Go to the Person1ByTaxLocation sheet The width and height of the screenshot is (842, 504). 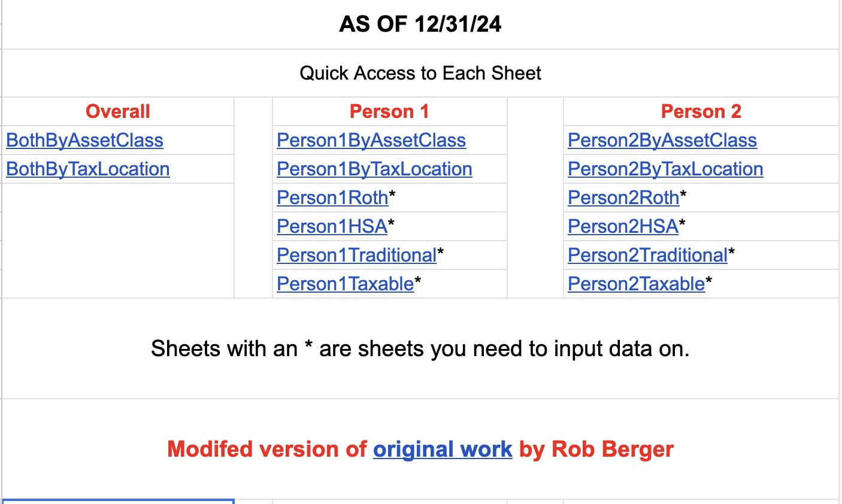(x=374, y=169)
